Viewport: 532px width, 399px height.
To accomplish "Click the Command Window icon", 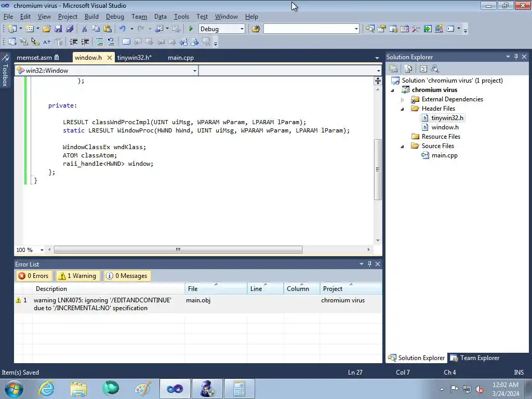I will point(450,29).
